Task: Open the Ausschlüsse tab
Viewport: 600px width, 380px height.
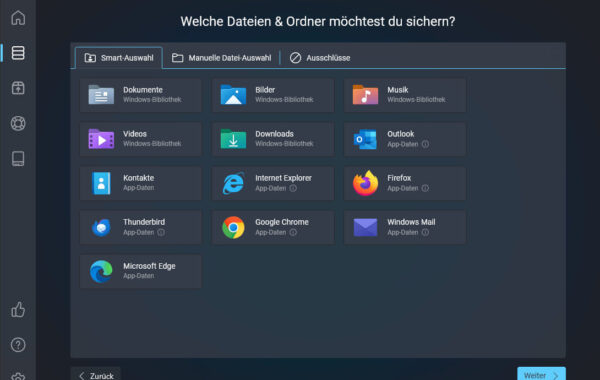Action: [x=320, y=58]
